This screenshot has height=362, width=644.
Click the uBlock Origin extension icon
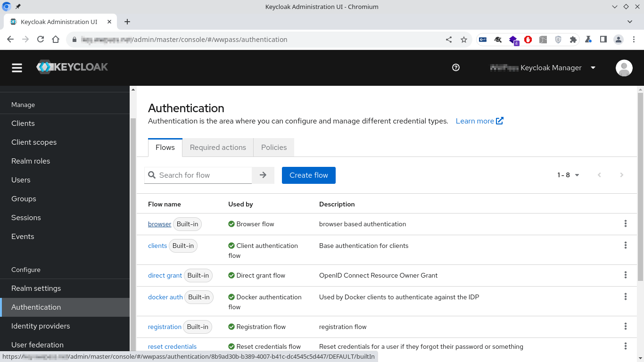[528, 40]
